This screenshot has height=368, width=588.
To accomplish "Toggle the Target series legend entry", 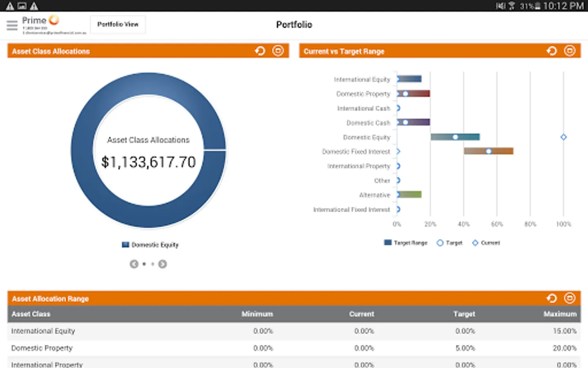I will tap(450, 243).
